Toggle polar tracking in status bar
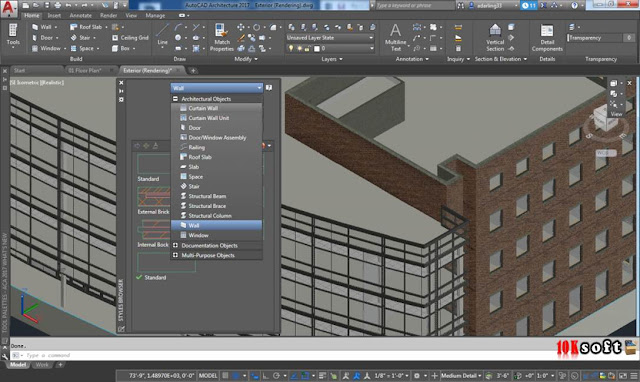 click(x=276, y=375)
